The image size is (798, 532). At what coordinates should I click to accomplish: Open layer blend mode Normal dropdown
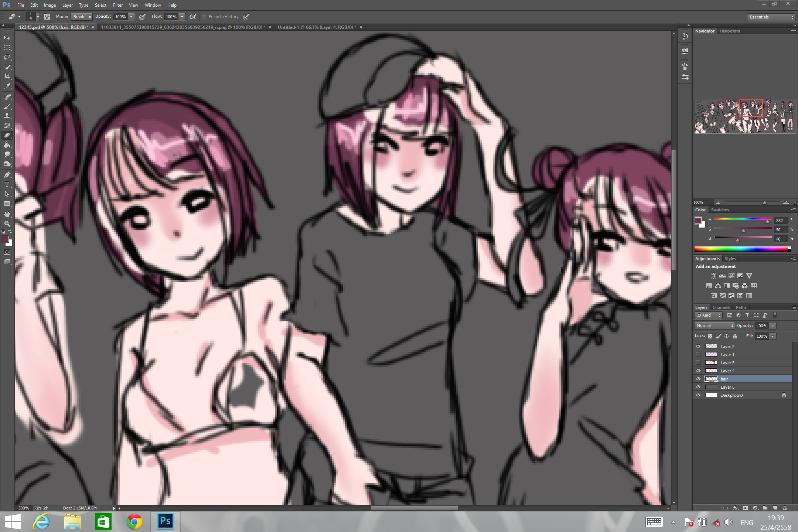tap(715, 325)
